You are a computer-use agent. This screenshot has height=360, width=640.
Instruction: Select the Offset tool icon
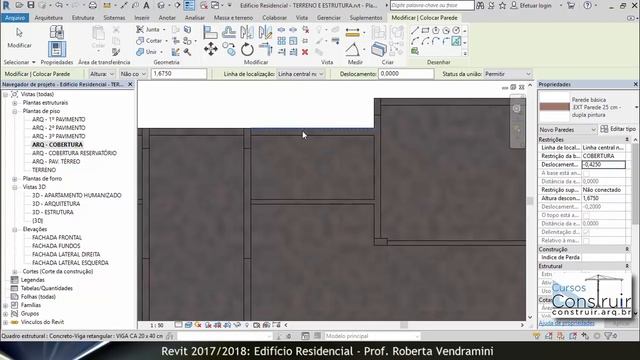point(229,32)
